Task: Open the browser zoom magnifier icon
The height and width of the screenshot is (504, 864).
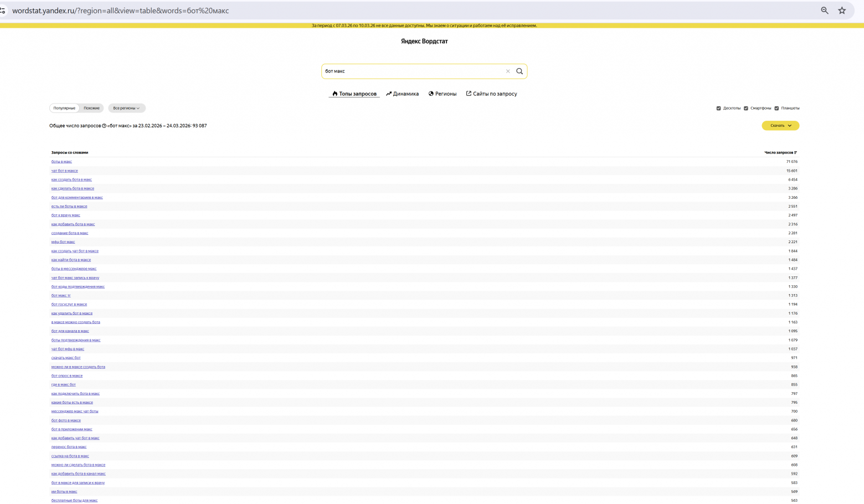Action: click(x=825, y=11)
